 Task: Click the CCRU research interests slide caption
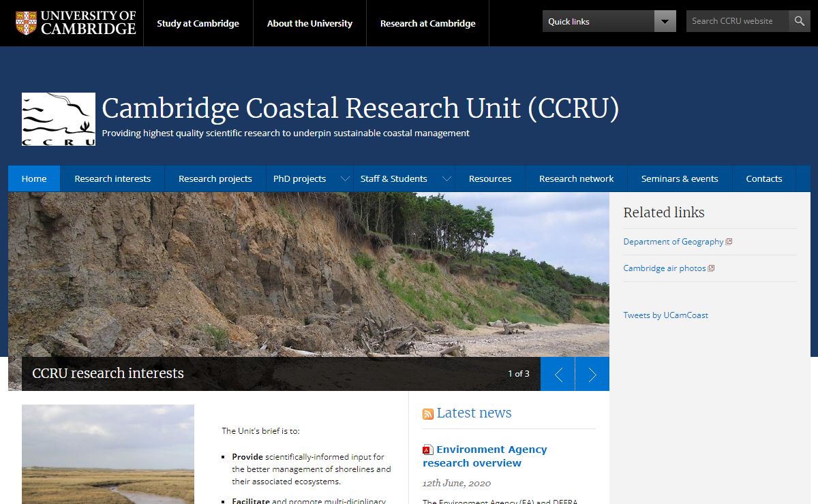point(108,373)
